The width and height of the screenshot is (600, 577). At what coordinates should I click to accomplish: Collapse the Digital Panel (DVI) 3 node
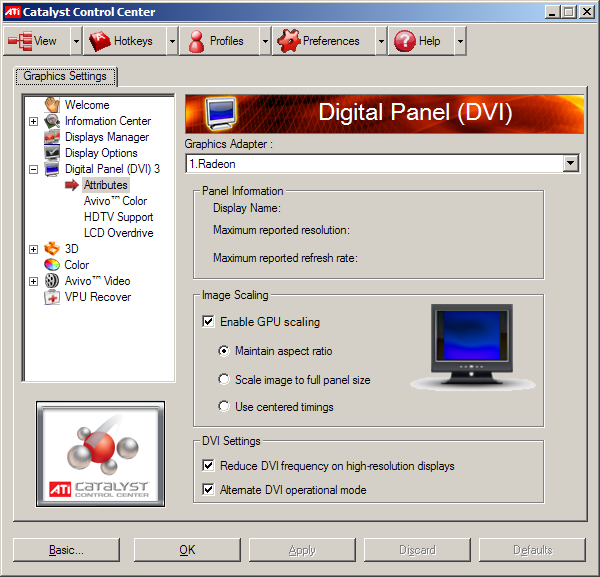click(x=34, y=169)
